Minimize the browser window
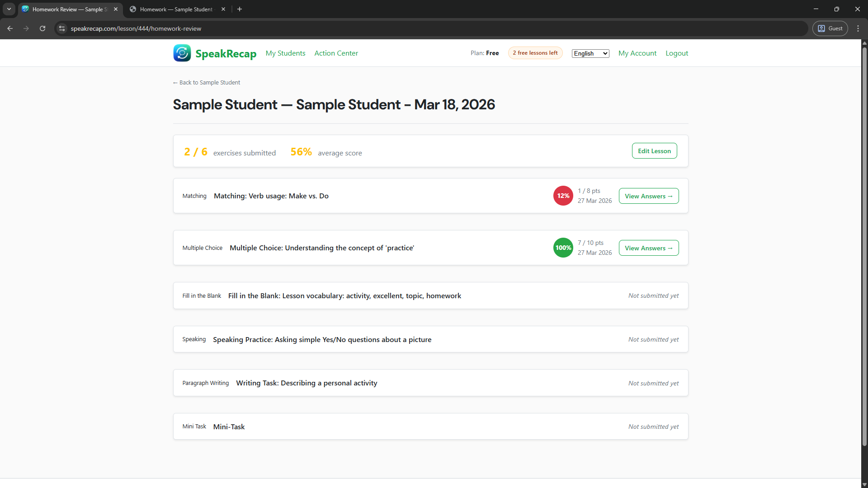Viewport: 868px width, 488px height. (816, 9)
